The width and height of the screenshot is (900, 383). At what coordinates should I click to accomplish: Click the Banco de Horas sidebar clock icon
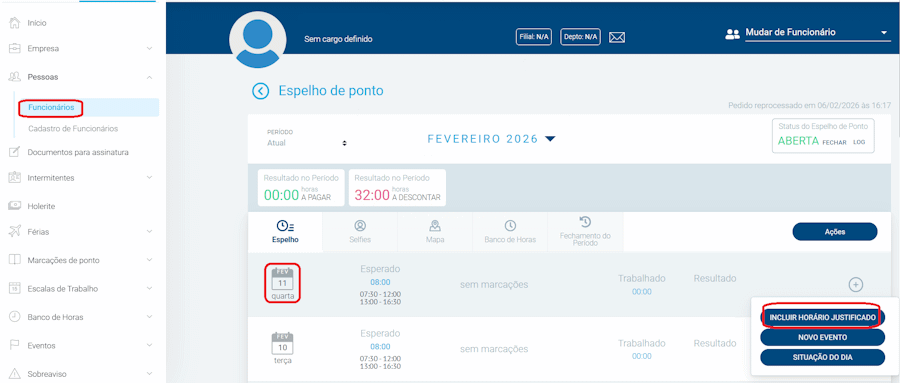tap(15, 316)
